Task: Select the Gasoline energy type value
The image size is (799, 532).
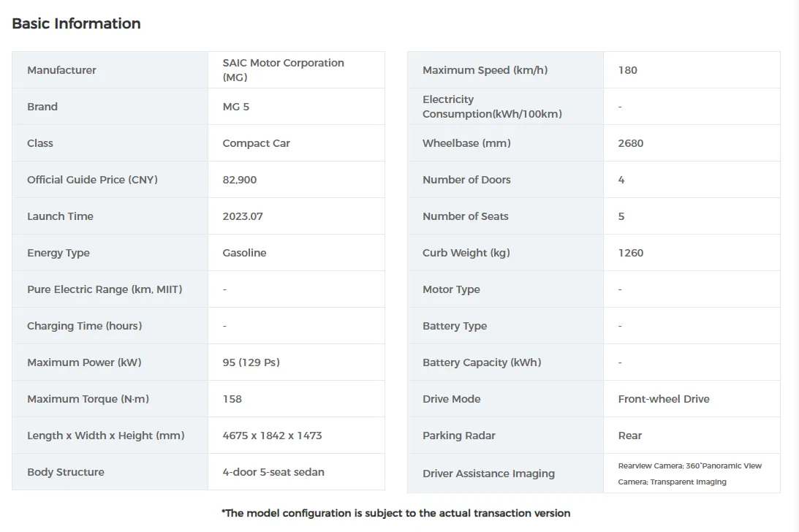Action: coord(244,253)
